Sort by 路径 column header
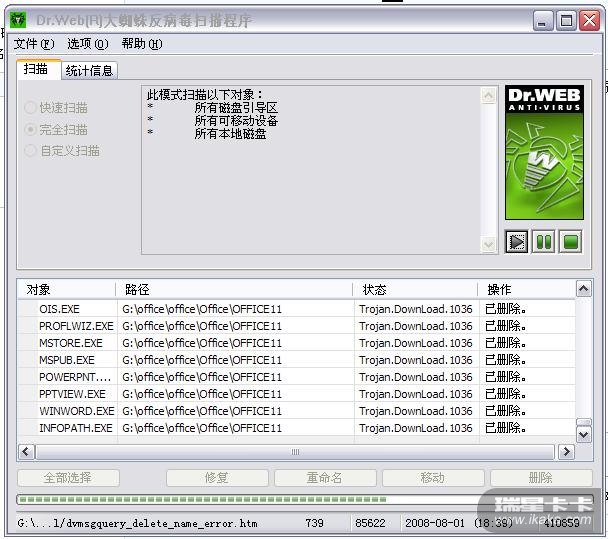Viewport: 608px width, 539px height. 234,289
